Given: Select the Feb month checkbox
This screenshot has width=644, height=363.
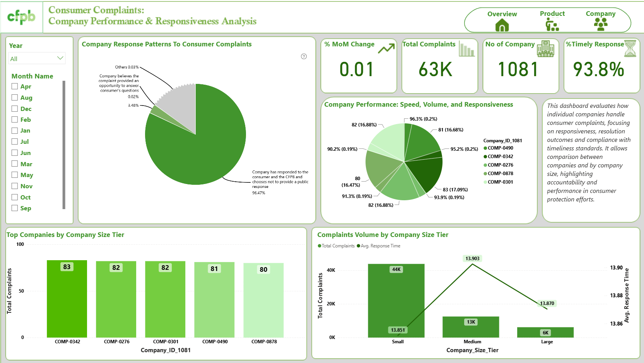Looking at the screenshot, I should [x=15, y=119].
